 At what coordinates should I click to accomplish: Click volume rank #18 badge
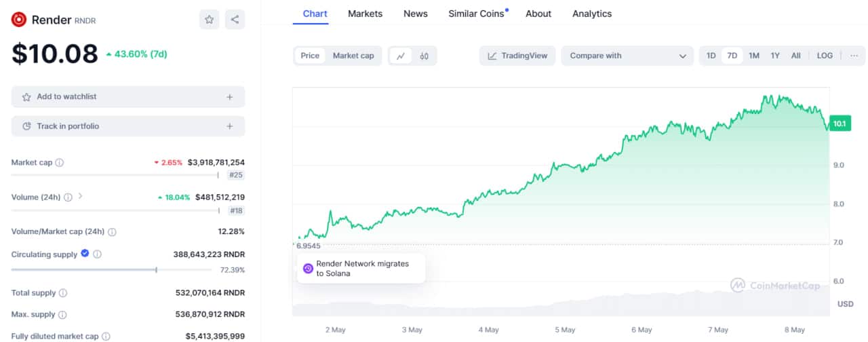point(236,210)
